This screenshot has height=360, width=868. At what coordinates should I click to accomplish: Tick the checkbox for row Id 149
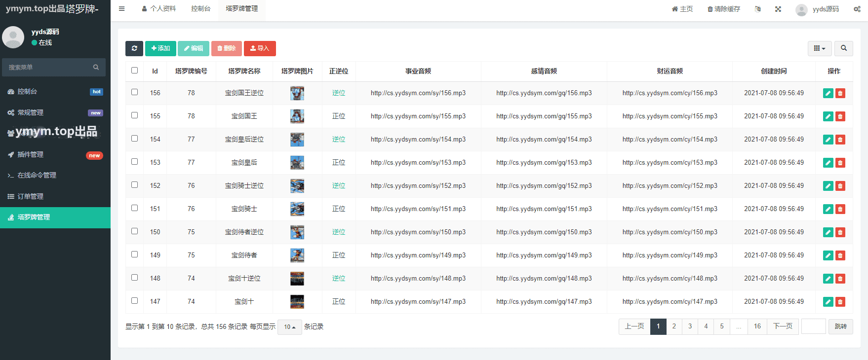pos(134,254)
